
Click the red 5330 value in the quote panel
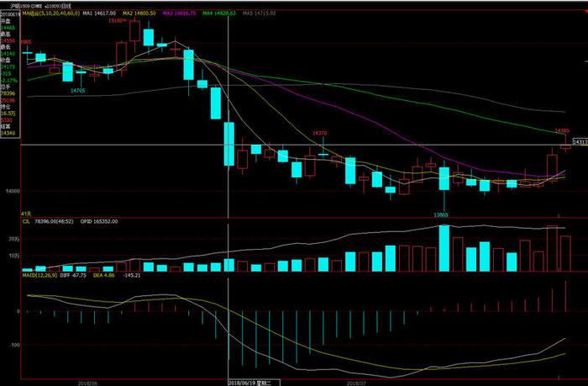click(x=7, y=120)
